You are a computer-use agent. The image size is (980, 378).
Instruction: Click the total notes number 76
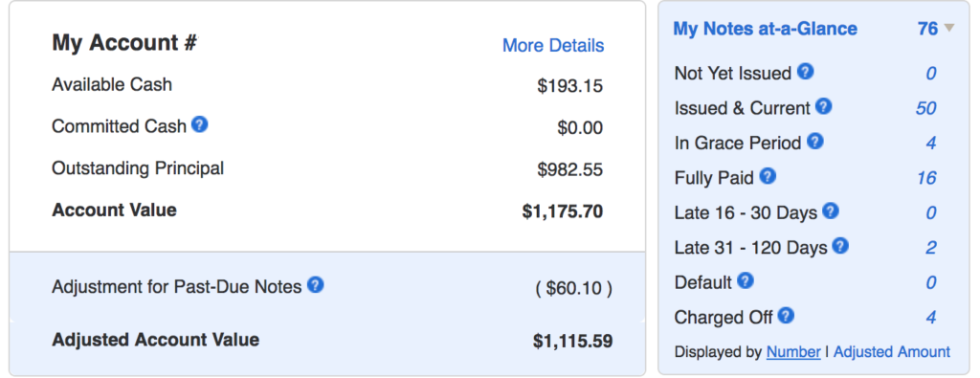(927, 29)
